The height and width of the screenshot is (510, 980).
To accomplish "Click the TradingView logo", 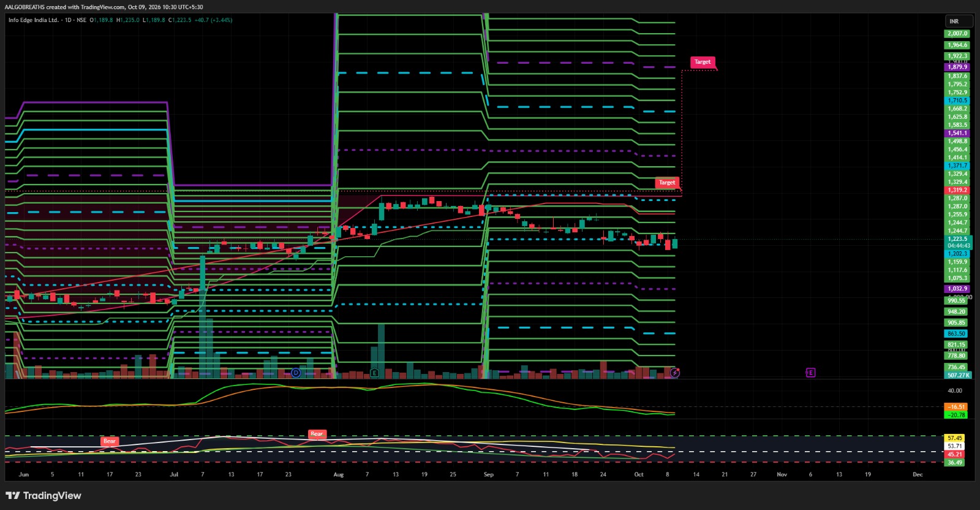I will point(43,495).
